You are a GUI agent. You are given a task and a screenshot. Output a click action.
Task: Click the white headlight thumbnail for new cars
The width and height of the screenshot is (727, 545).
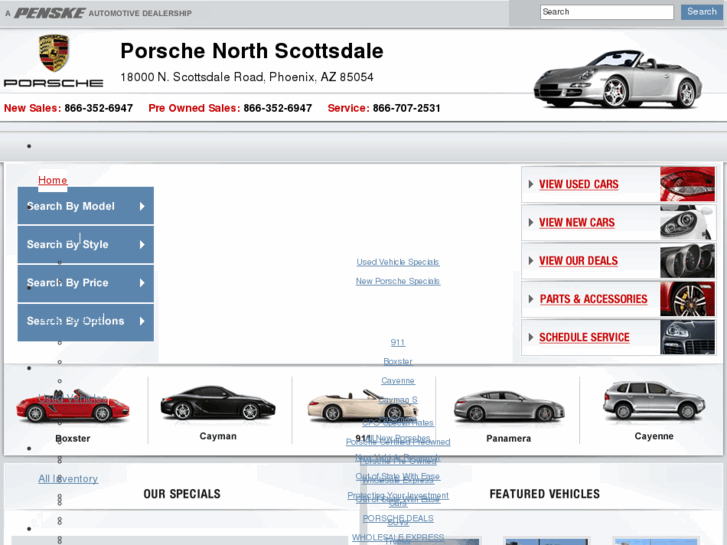688,223
